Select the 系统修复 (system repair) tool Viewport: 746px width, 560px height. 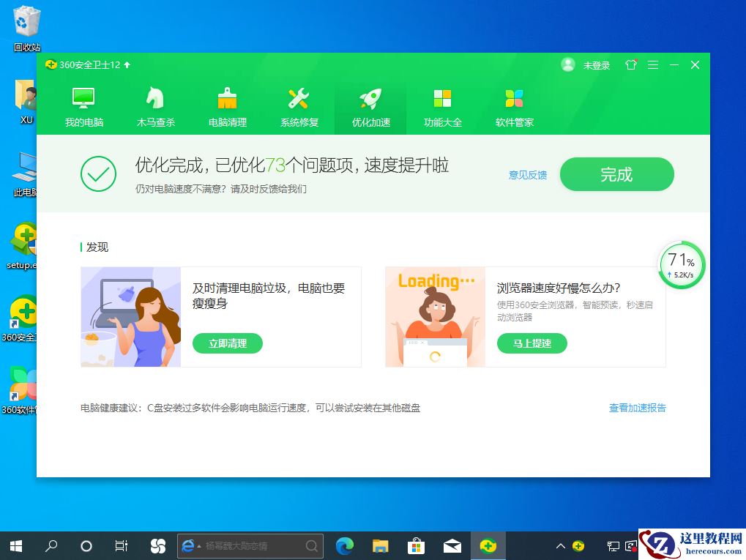coord(298,105)
